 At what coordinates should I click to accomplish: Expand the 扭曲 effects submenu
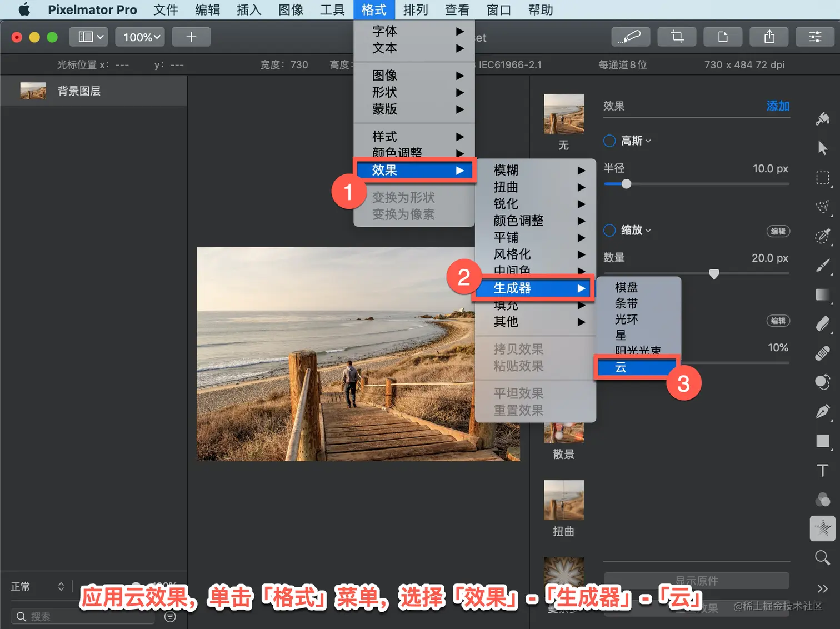(x=536, y=187)
